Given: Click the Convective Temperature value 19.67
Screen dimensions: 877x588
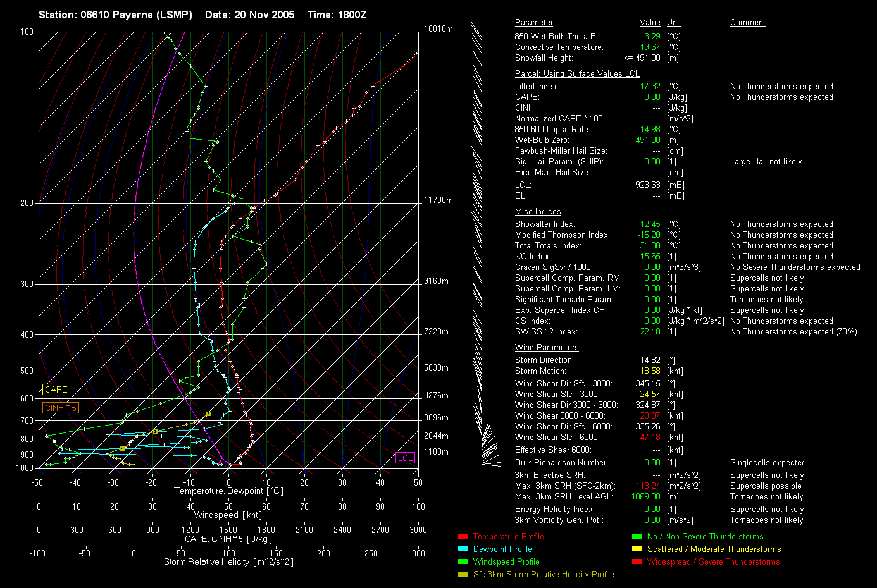Looking at the screenshot, I should click(x=650, y=47).
